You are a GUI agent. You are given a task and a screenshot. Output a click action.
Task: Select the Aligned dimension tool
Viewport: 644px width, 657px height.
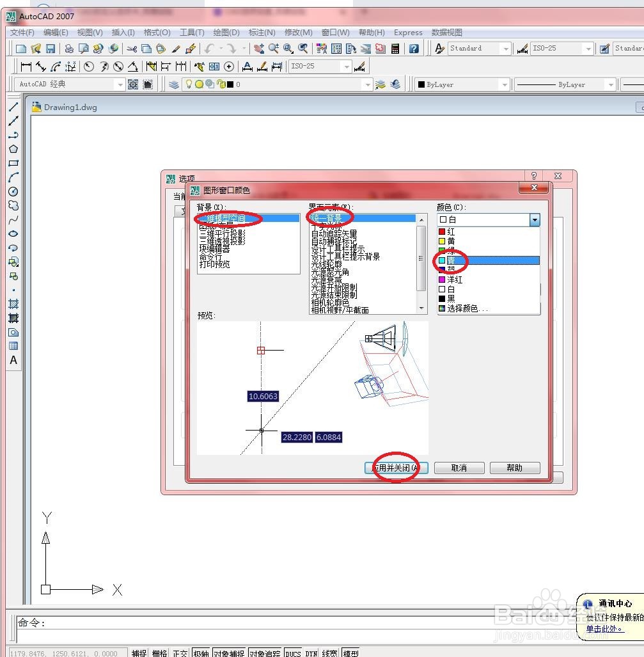coord(41,66)
